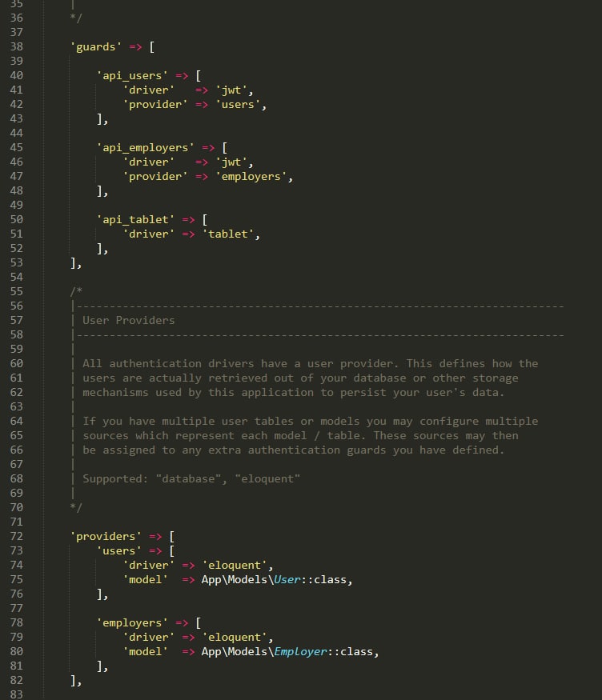Click the arrow operator after 'guards'
Image resolution: width=602 pixels, height=700 pixels.
136,47
